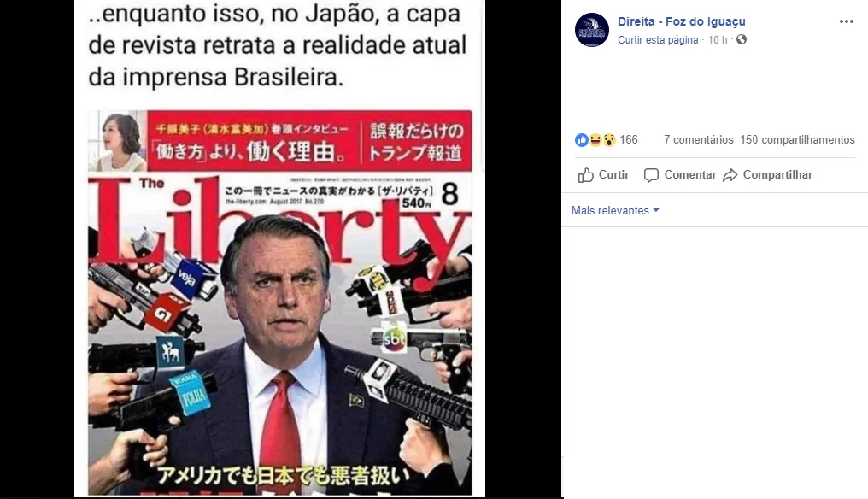Viewport: 868px width, 499px height.
Task: Click the laughing haha reaction icon
Action: (x=595, y=140)
